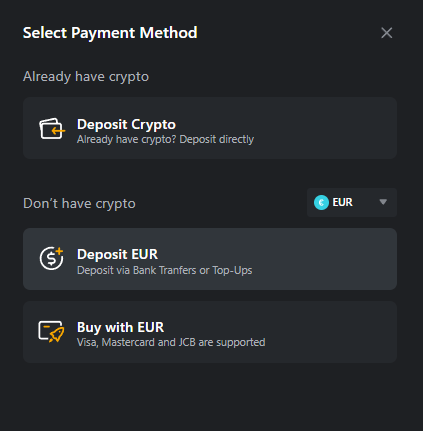Expand the EUR currency dropdown arrow

pyautogui.click(x=383, y=202)
